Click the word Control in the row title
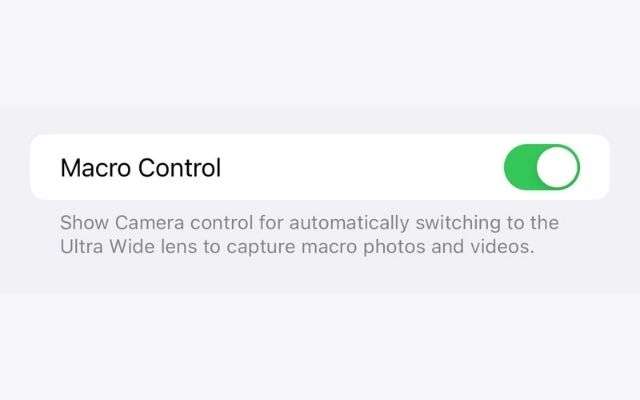The height and width of the screenshot is (400, 640). point(180,168)
